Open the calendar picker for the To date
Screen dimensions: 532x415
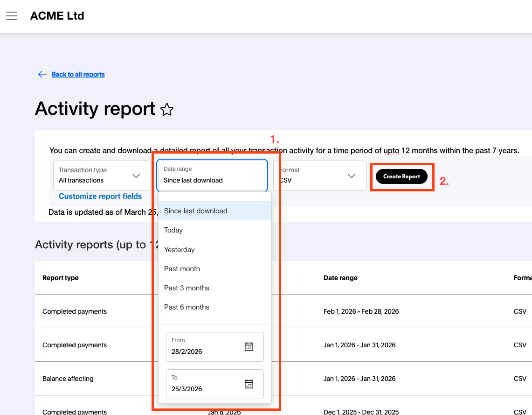[249, 384]
